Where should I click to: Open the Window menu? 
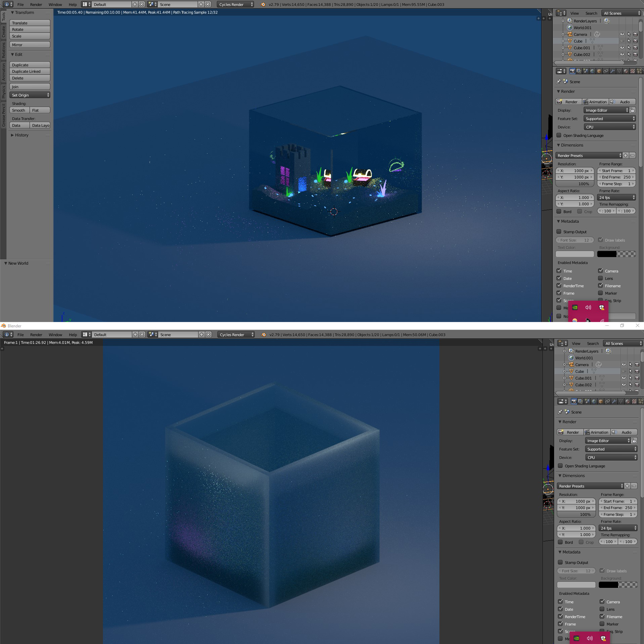tap(55, 4)
